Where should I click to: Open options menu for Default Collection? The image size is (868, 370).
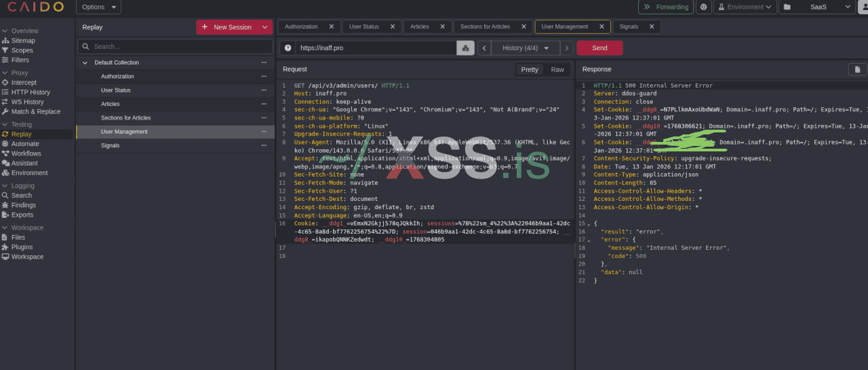[x=264, y=62]
